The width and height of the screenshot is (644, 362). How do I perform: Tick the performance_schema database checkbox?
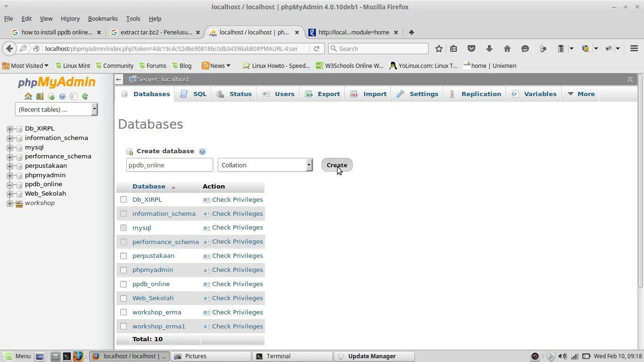[124, 242]
